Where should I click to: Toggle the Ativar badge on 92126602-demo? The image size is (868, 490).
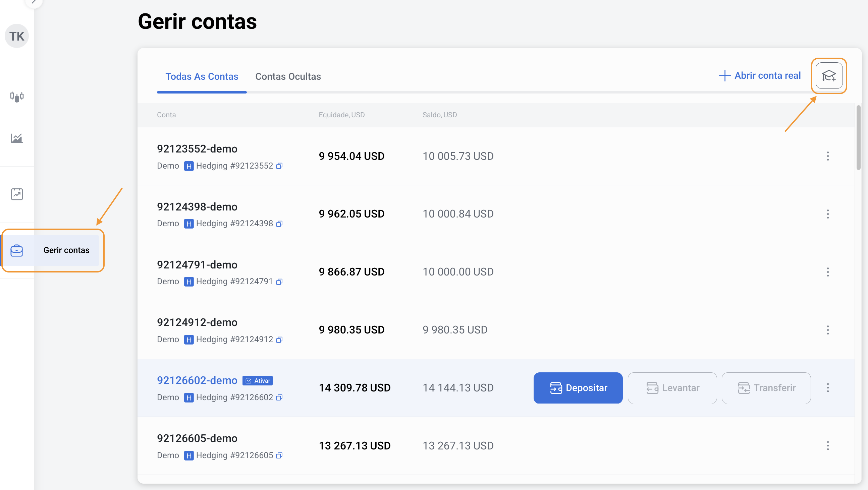[x=258, y=380]
